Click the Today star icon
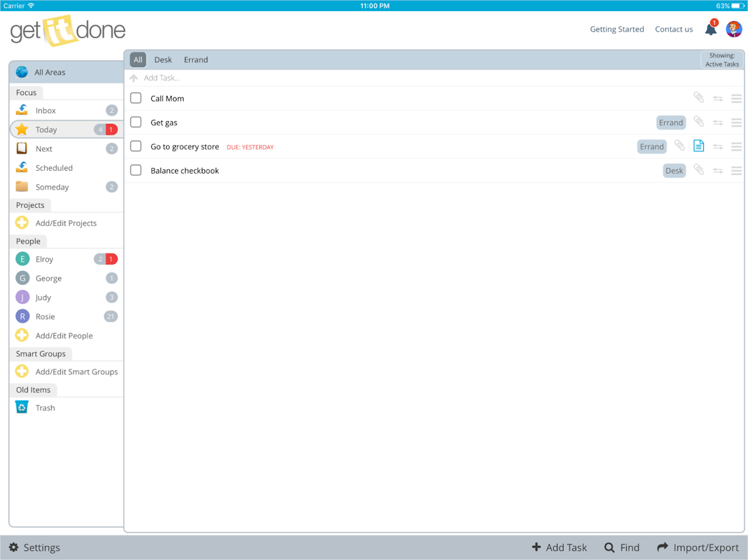 tap(22, 129)
